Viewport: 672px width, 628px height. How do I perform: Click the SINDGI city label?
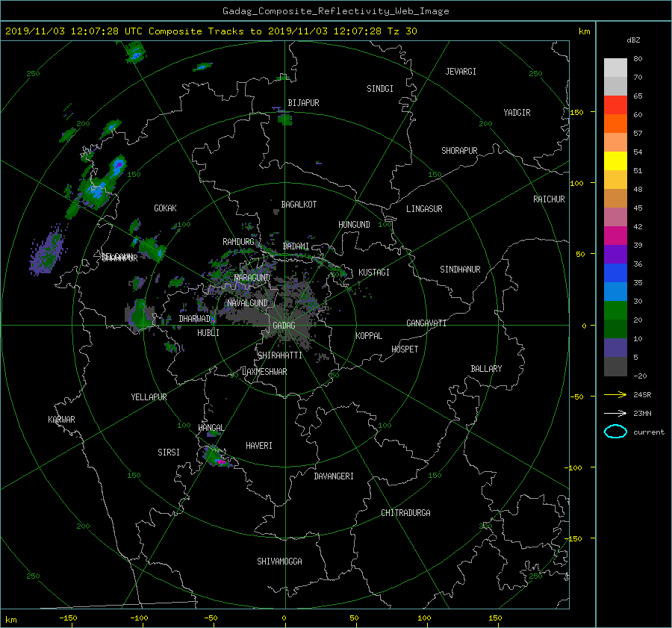click(380, 89)
